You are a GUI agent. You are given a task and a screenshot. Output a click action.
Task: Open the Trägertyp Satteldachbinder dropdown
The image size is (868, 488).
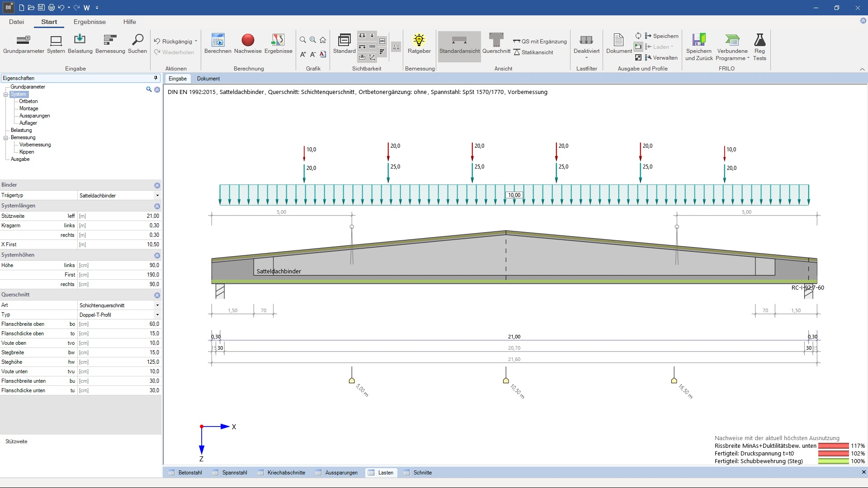tap(157, 196)
